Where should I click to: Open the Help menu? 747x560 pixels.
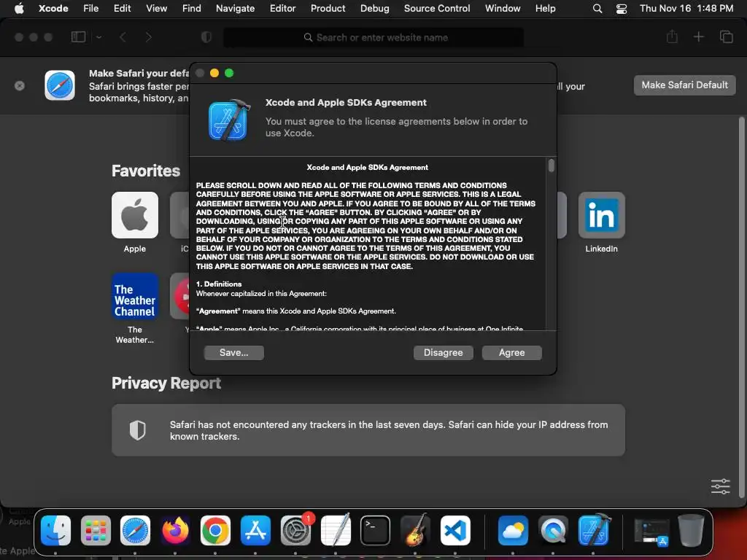click(x=545, y=8)
